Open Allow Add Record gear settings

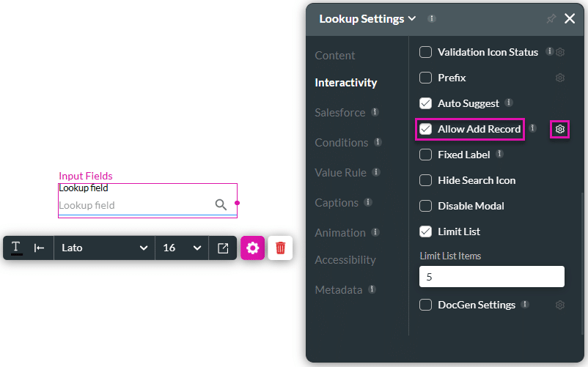pos(560,129)
